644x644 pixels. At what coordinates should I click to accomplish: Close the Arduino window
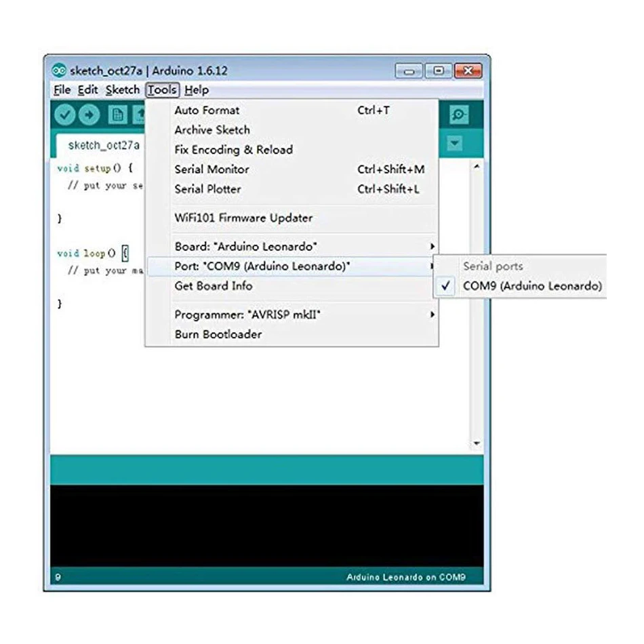(468, 71)
